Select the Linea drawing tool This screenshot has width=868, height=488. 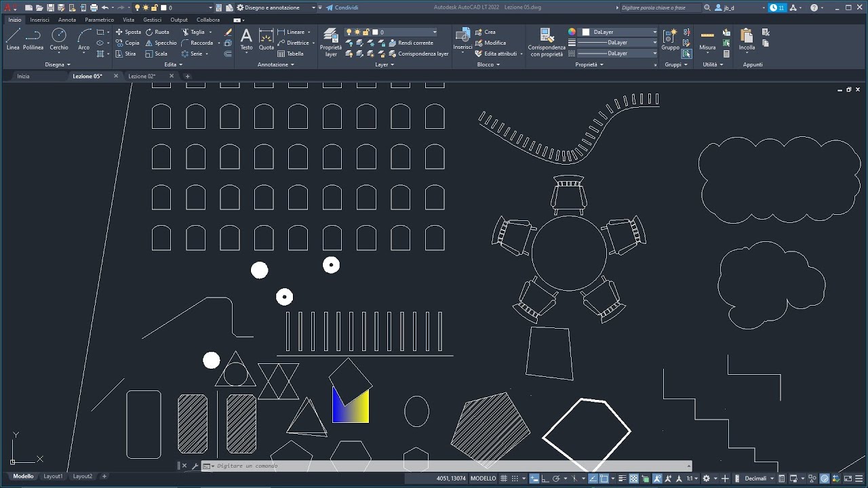coord(13,39)
